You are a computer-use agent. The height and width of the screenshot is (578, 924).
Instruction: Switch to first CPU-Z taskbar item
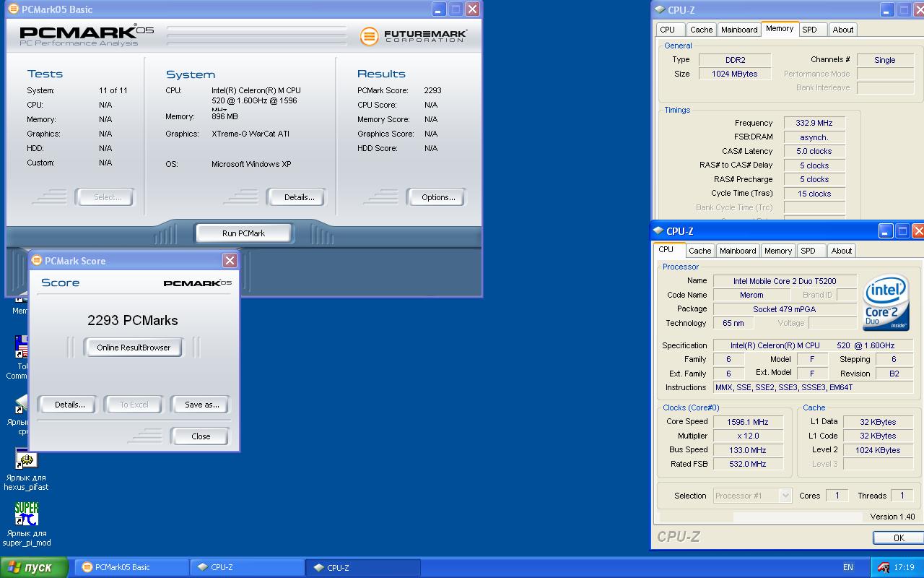[248, 567]
